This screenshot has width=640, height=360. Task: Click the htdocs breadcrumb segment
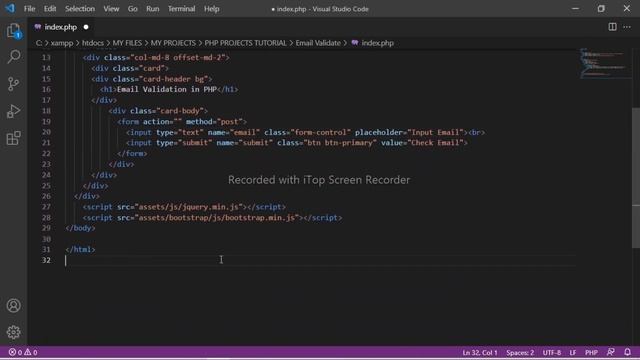coord(93,43)
